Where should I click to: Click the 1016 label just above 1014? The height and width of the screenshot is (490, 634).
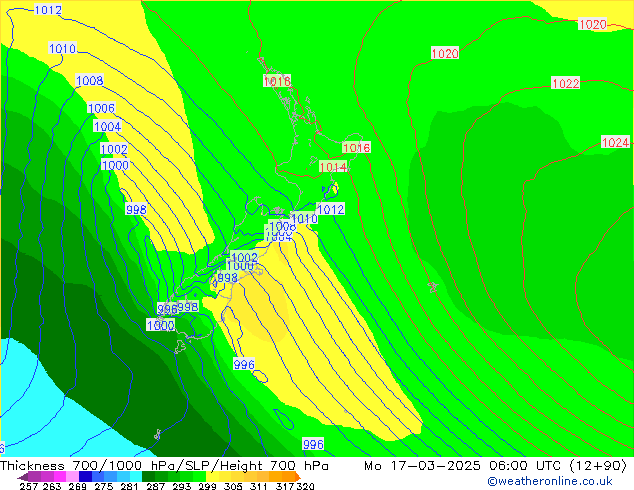(x=356, y=148)
